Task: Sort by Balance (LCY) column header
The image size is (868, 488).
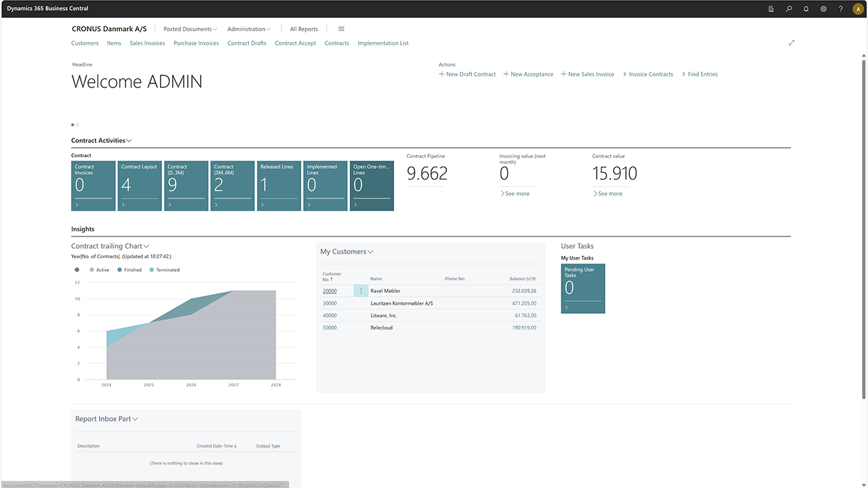Action: point(523,279)
